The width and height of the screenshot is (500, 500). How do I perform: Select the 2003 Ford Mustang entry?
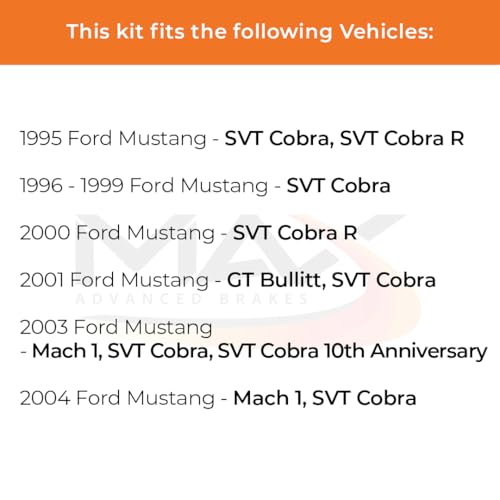[x=253, y=339]
